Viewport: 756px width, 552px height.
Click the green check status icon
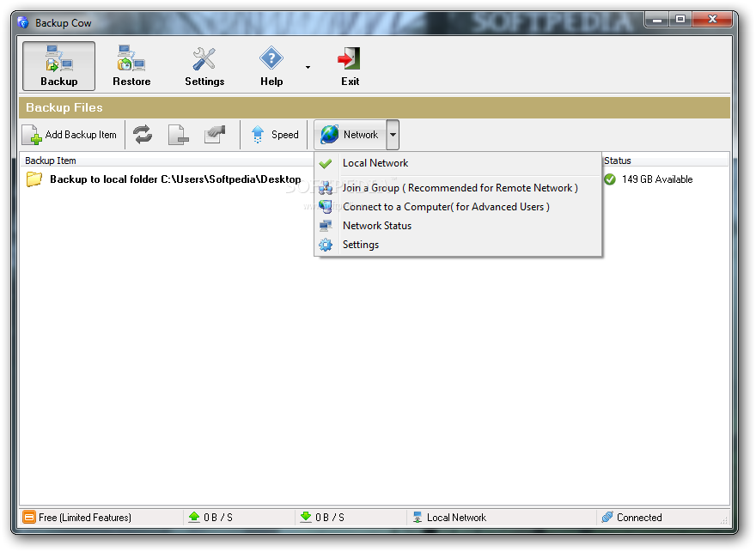click(x=610, y=179)
